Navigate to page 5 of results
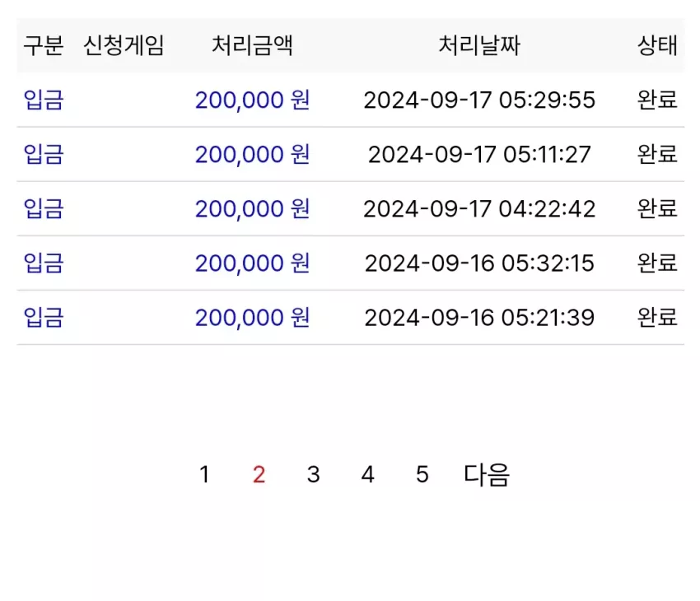Screen dimensions: 700x601 tap(422, 474)
